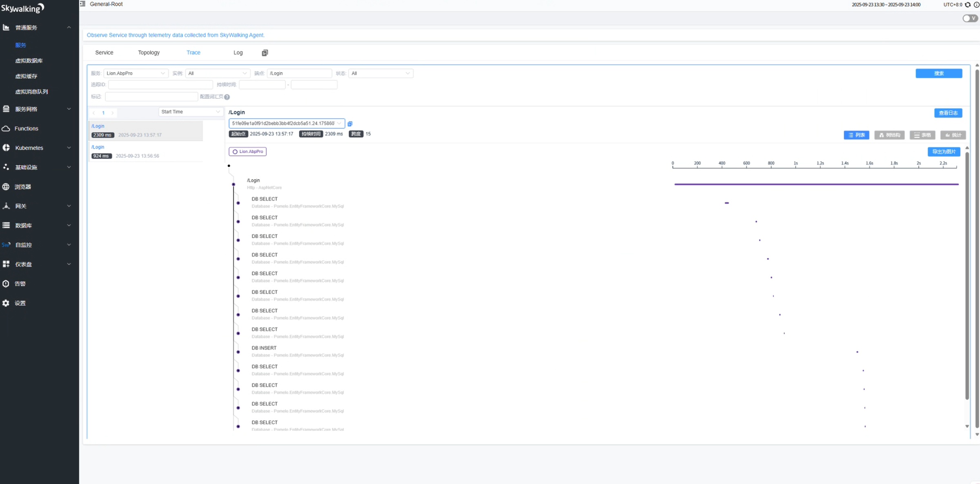Toggle the Lion.AbpPro service legend tag

pyautogui.click(x=247, y=152)
